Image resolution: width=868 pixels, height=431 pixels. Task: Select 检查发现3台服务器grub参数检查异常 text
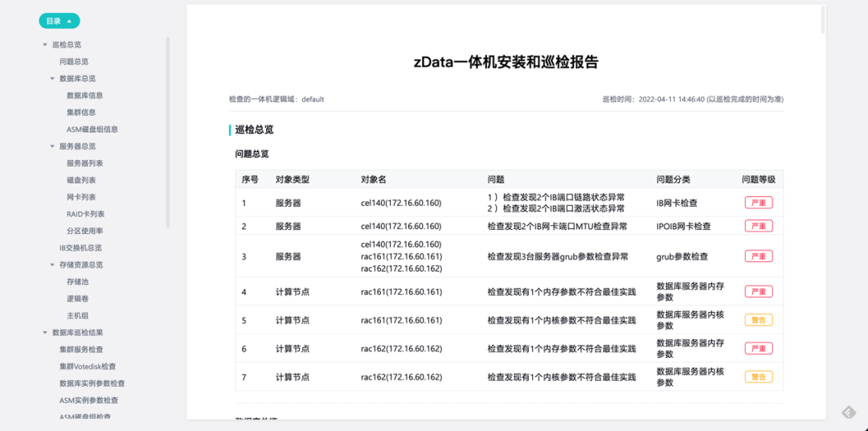[x=558, y=257]
